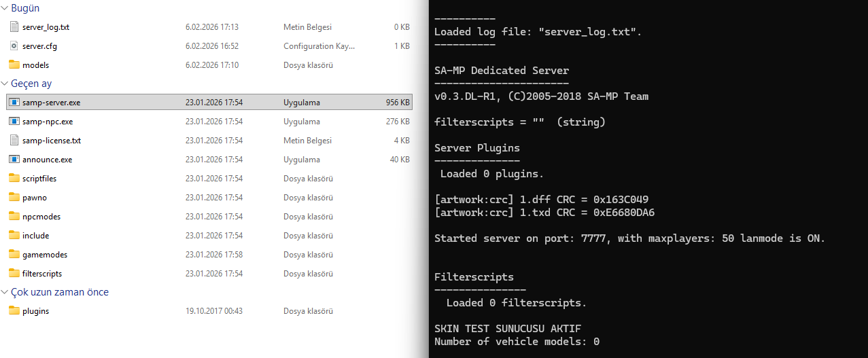Click the plugins folder icon
The height and width of the screenshot is (358, 868).
(x=14, y=311)
